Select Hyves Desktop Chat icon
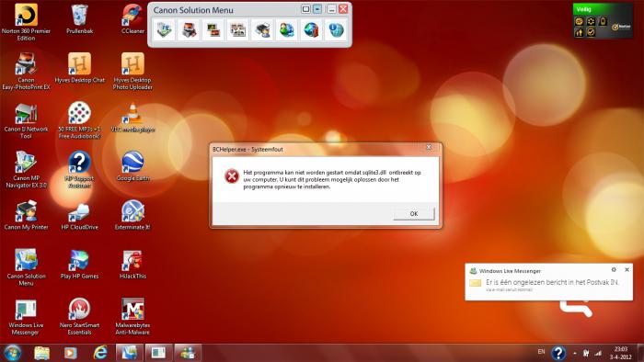 [79, 68]
